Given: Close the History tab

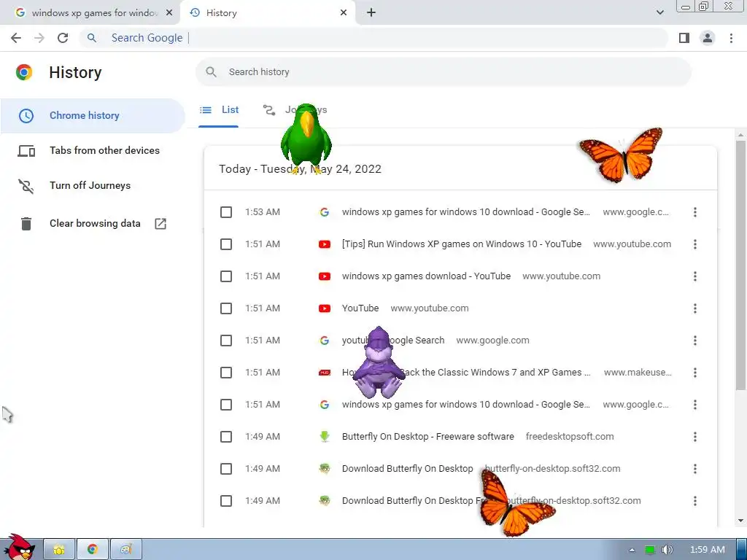Looking at the screenshot, I should point(344,13).
